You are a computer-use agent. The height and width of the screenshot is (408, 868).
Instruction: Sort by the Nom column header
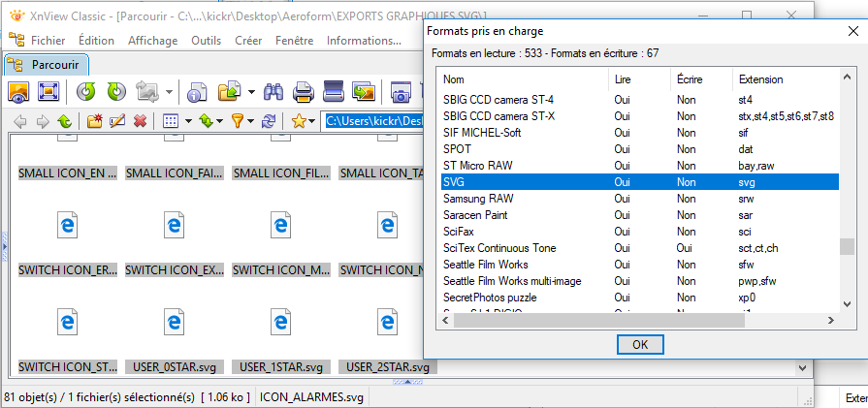pos(525,79)
